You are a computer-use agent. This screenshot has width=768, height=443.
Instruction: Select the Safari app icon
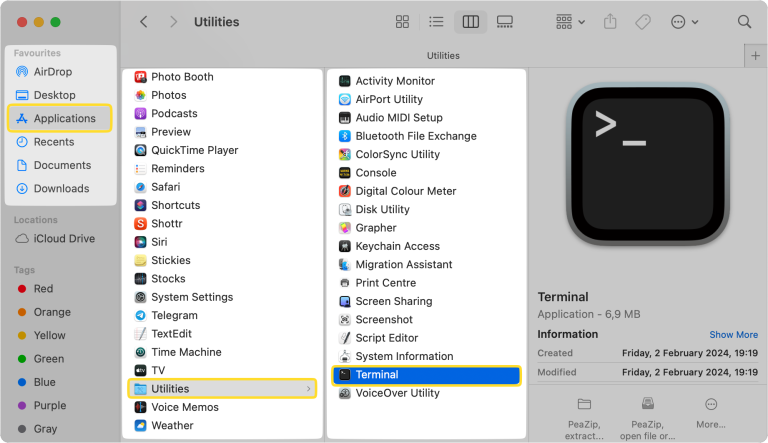point(141,187)
